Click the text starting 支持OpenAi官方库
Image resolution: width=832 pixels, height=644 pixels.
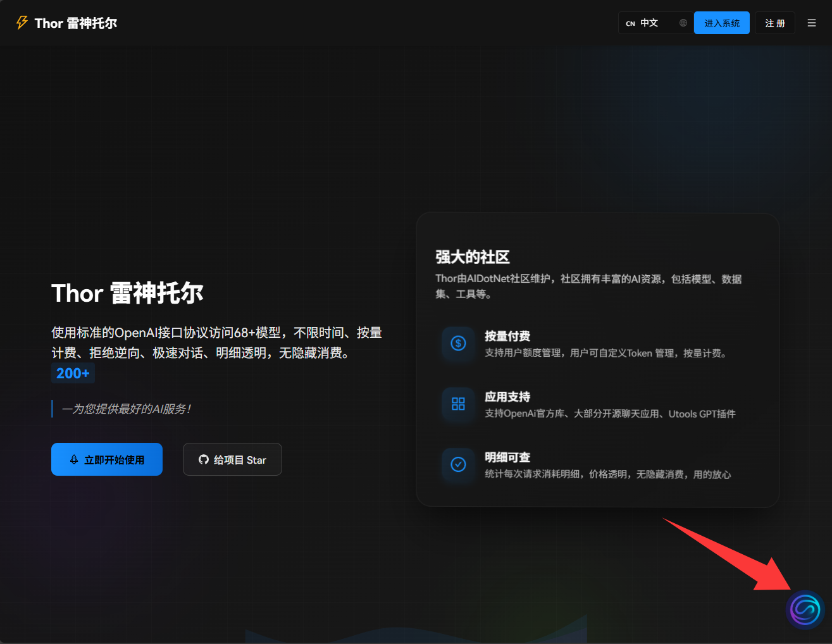click(610, 414)
